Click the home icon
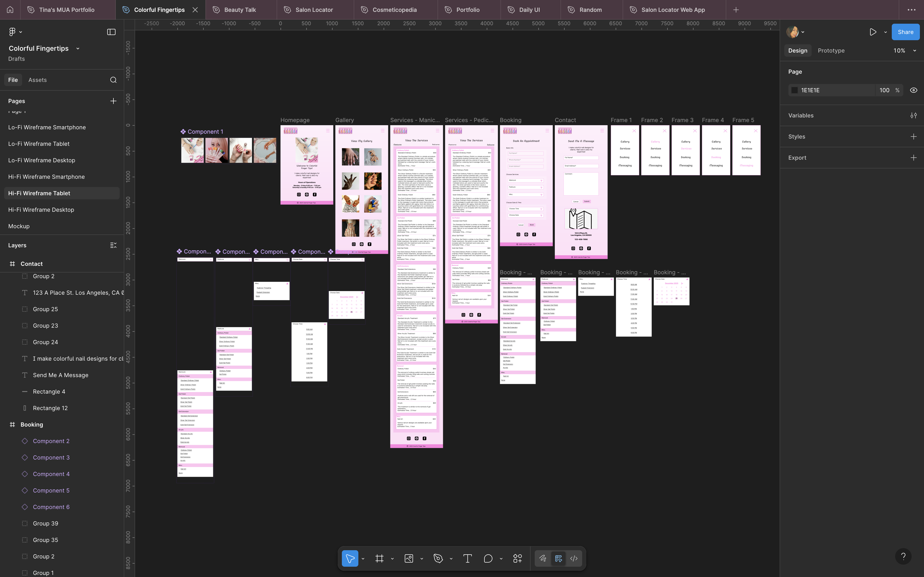The height and width of the screenshot is (577, 924). click(10, 10)
